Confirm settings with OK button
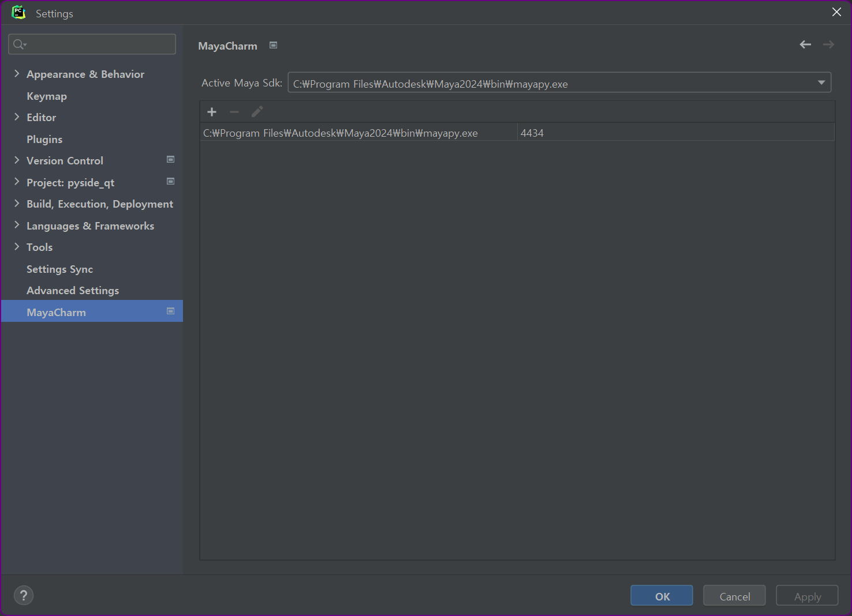The image size is (852, 616). 662,595
